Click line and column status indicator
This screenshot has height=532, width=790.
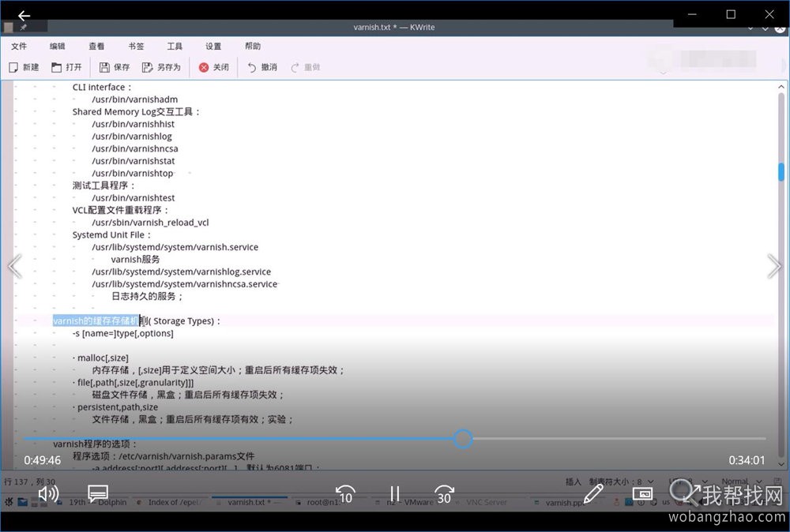click(x=30, y=481)
